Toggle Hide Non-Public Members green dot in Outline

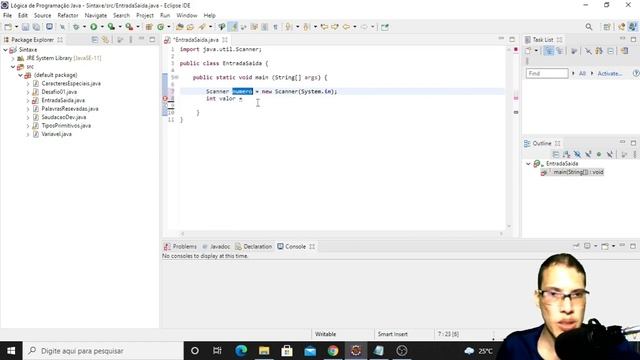point(599,154)
